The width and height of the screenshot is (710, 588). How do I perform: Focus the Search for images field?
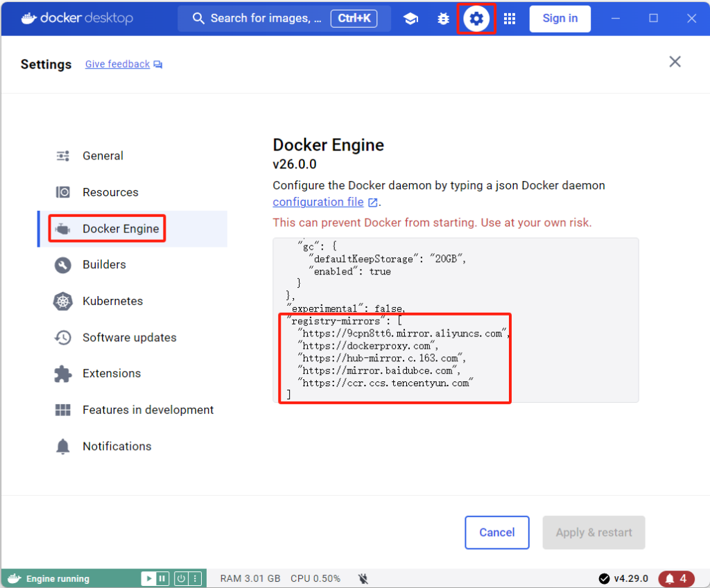point(284,19)
